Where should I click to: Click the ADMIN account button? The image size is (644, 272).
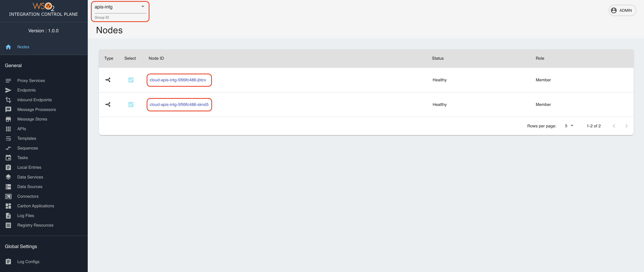622,10
